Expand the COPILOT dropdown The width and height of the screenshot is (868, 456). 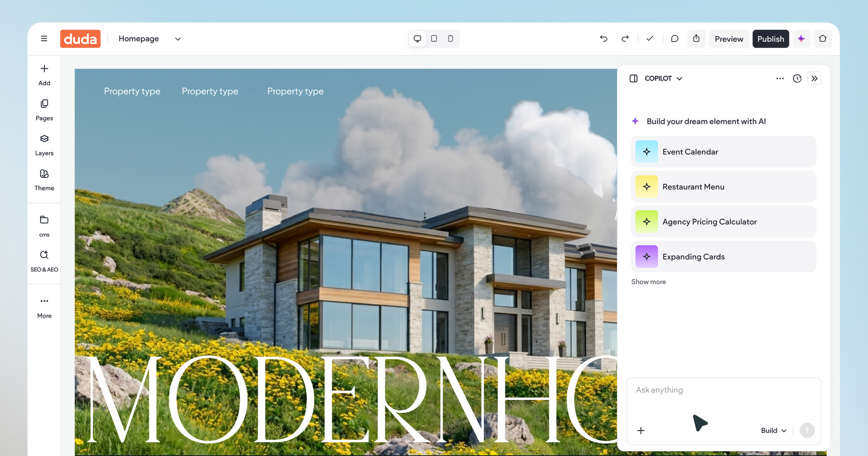coord(663,79)
